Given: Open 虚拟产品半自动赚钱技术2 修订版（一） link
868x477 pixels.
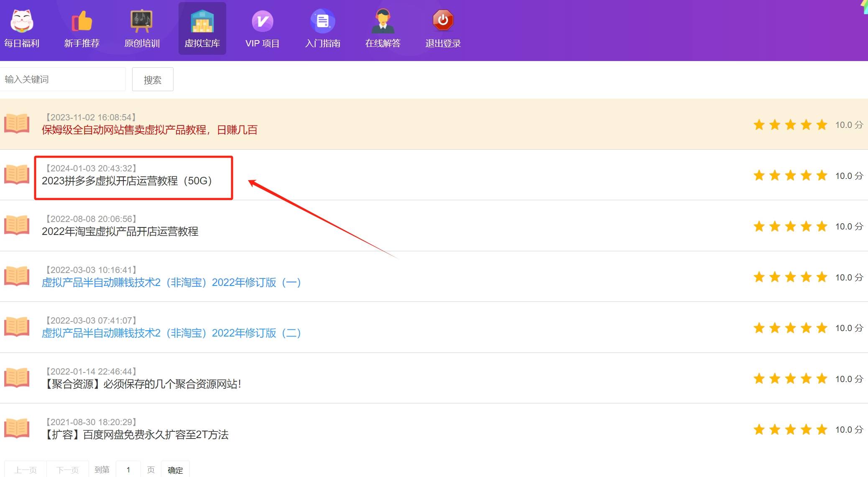Looking at the screenshot, I should 171,283.
